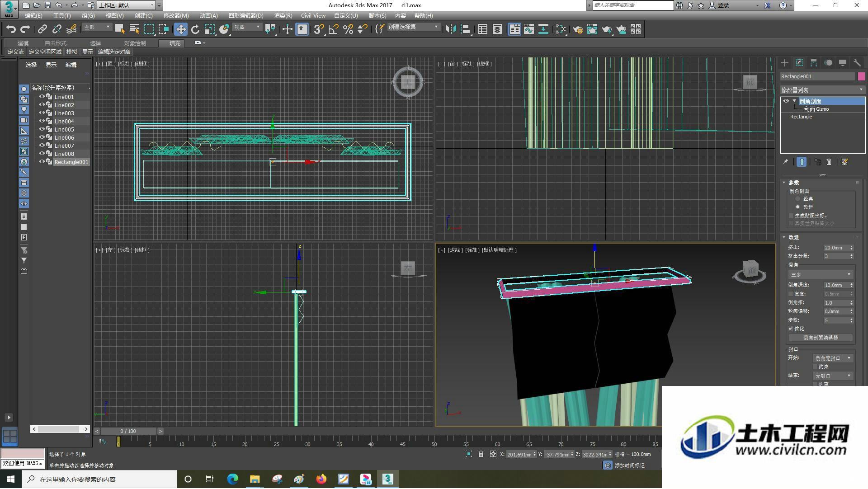868x489 pixels.
Task: Open the 工作区: 默认 dropdown
Action: [126, 5]
